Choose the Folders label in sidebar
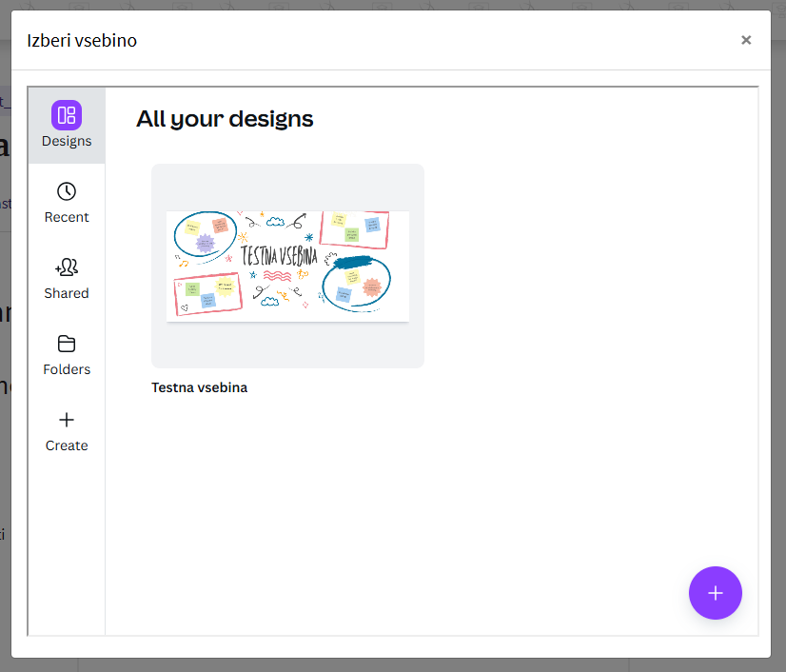The width and height of the screenshot is (786, 672). point(67,369)
